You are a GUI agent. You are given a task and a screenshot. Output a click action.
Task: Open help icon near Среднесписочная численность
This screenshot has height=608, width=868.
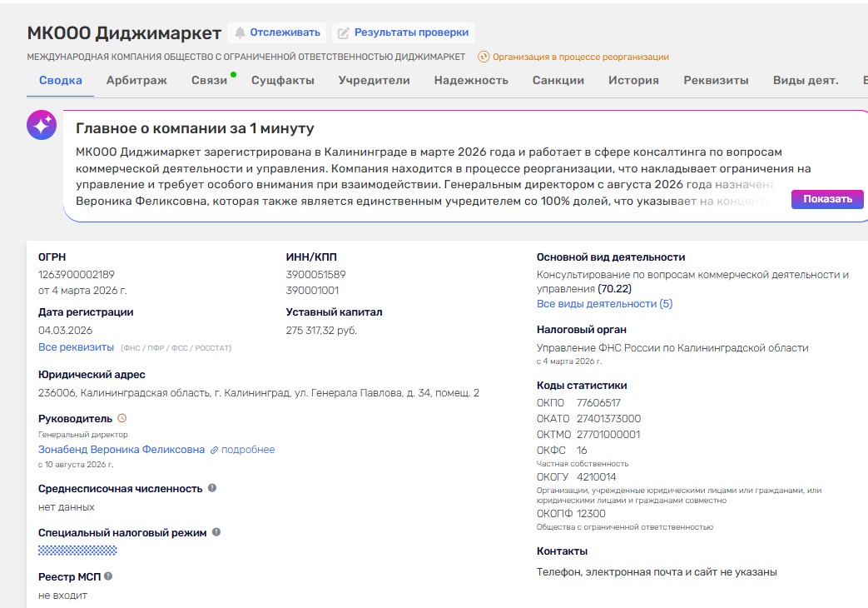pyautogui.click(x=212, y=488)
